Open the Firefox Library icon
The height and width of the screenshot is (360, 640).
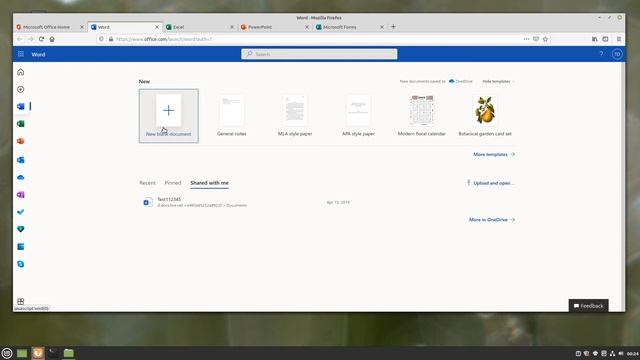coord(595,39)
